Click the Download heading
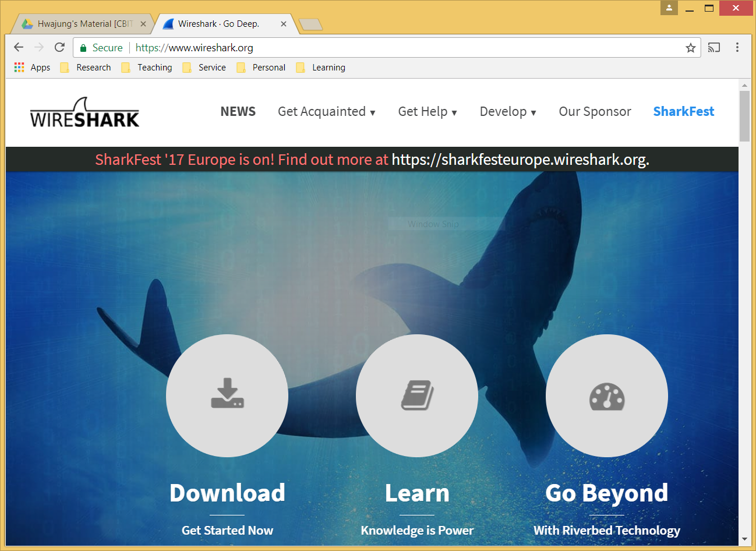 227,493
